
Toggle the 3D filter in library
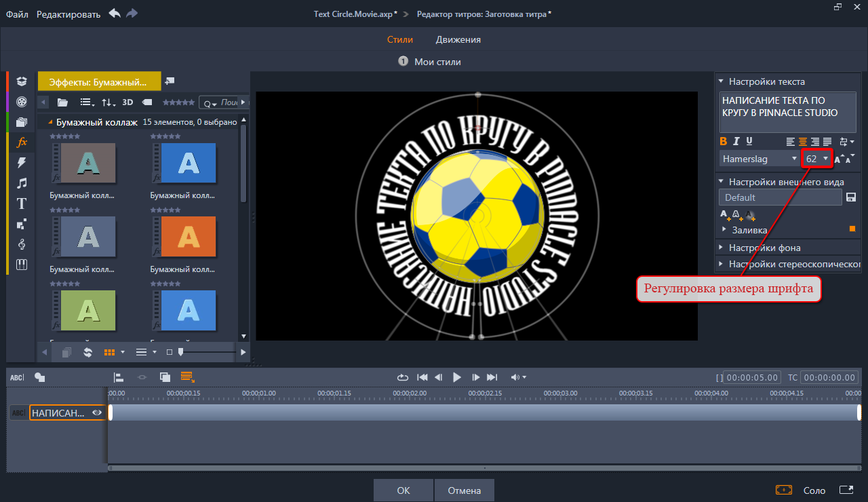pyautogui.click(x=127, y=102)
